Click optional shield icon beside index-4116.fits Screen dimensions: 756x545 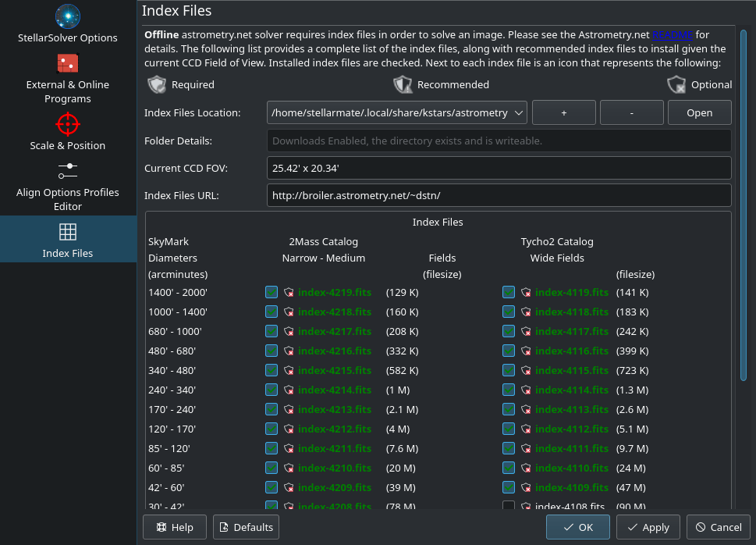click(x=526, y=351)
